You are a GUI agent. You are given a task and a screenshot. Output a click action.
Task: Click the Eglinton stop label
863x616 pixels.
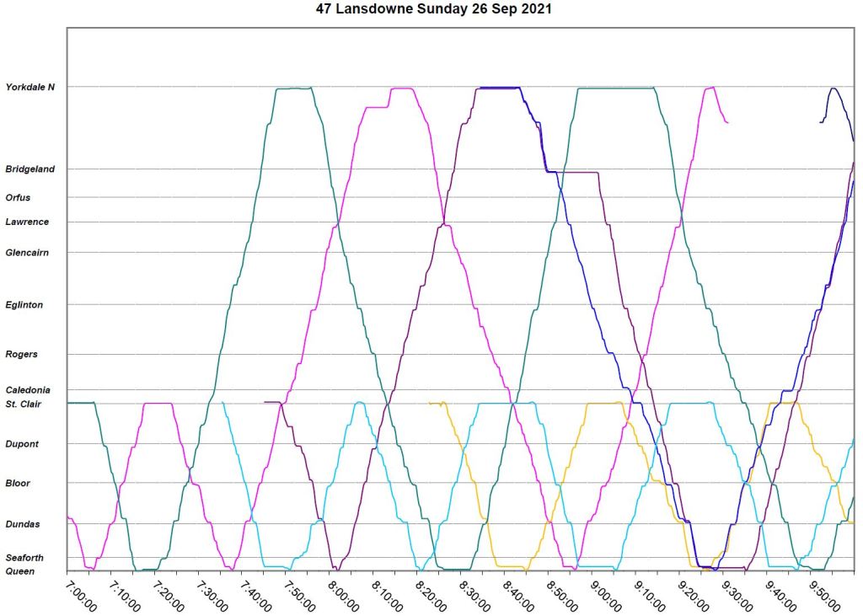tap(24, 305)
